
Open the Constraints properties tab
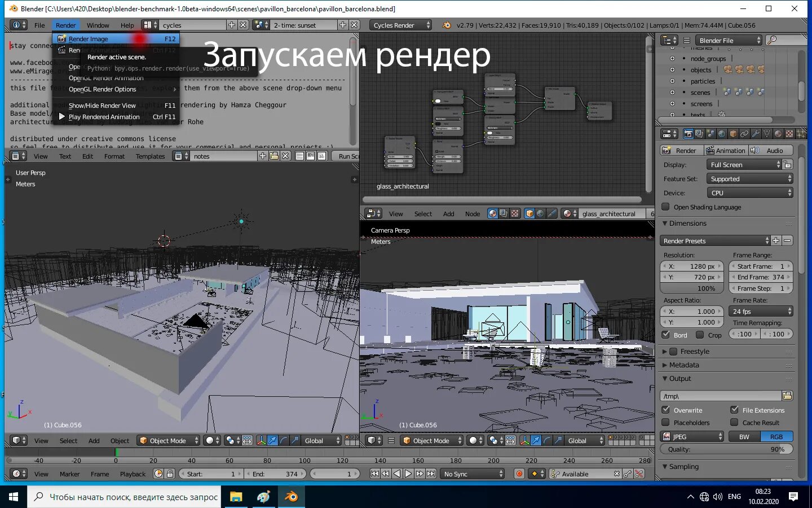[744, 134]
